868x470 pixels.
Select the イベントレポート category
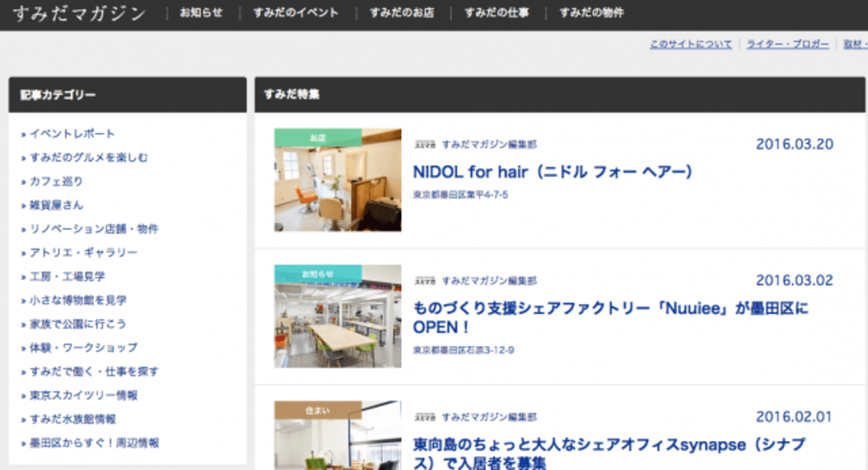(x=72, y=134)
